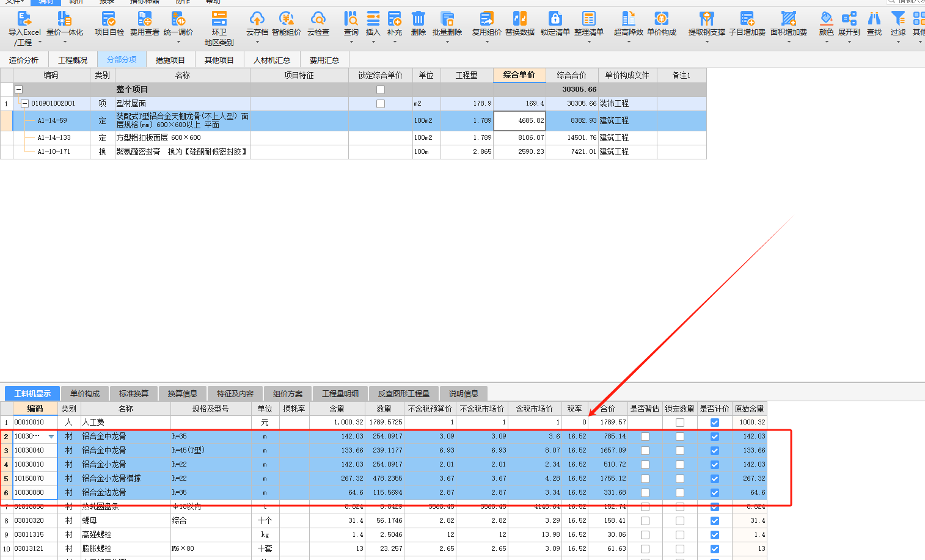Screen dimensions: 925x560
Task: Collapse the 整个项目 tree node
Action: pyautogui.click(x=18, y=89)
